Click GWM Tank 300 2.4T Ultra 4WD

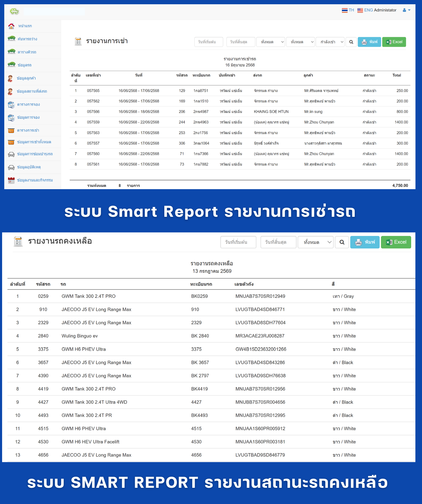(x=94, y=402)
